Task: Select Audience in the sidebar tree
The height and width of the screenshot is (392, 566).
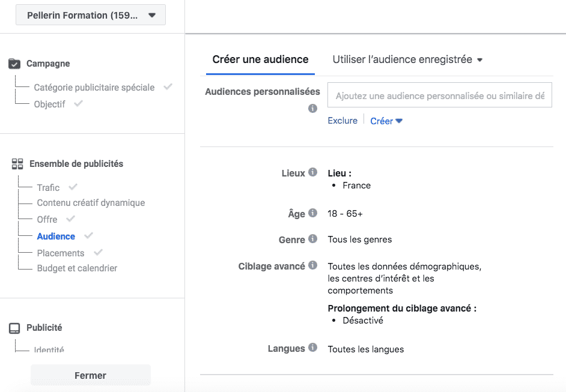Action: [x=56, y=236]
